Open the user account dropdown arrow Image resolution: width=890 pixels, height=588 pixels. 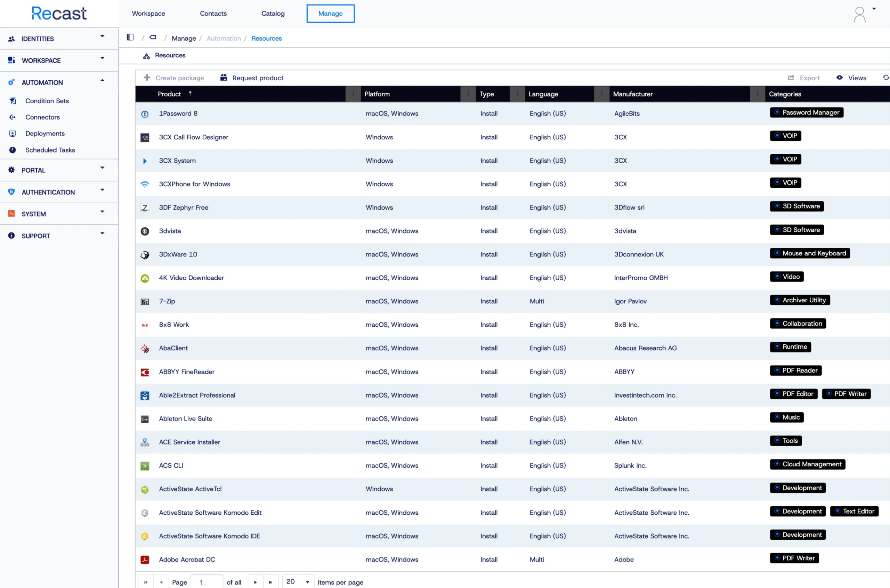874,9
